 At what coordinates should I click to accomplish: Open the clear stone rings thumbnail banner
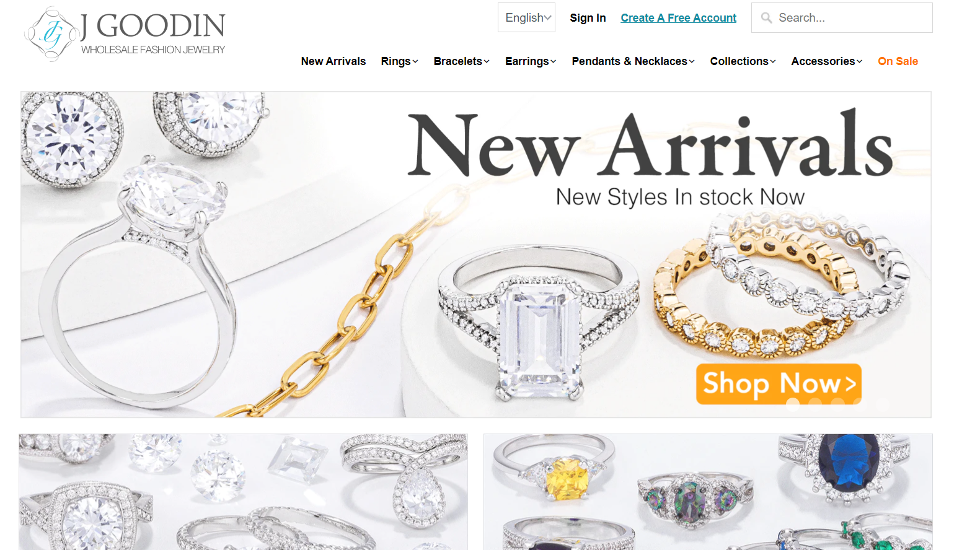tap(243, 492)
